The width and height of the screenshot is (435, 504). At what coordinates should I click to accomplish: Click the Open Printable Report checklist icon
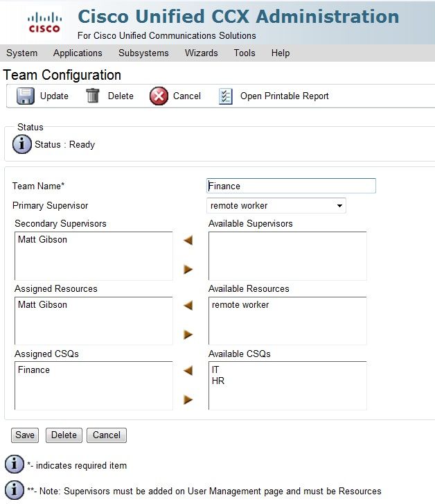226,96
